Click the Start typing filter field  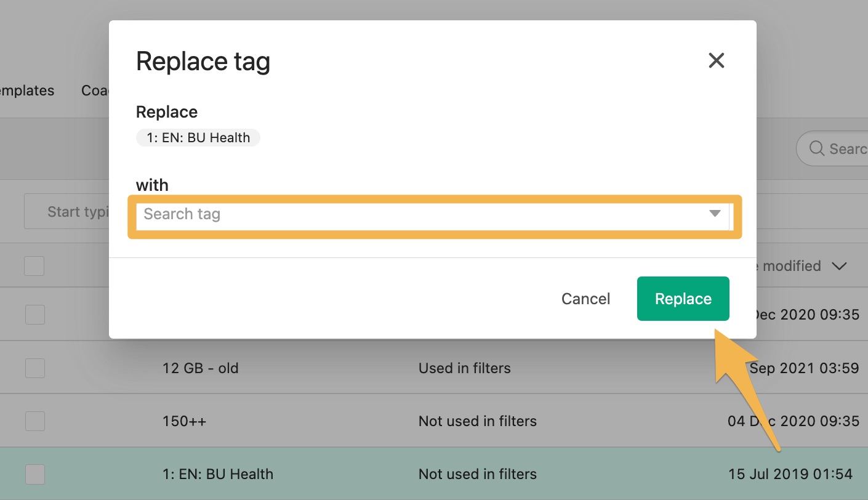tap(66, 212)
